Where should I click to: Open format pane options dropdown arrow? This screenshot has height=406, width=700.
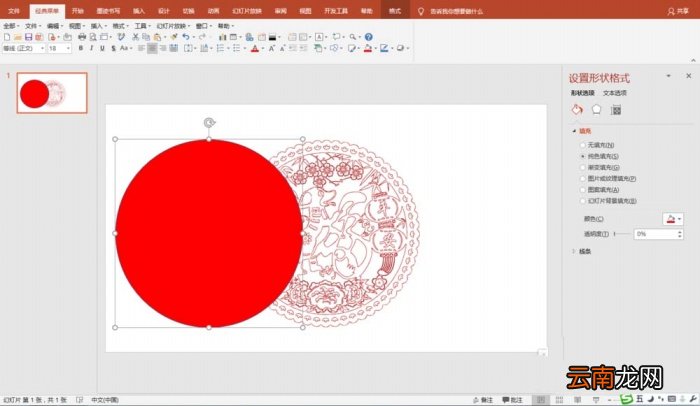[x=668, y=76]
